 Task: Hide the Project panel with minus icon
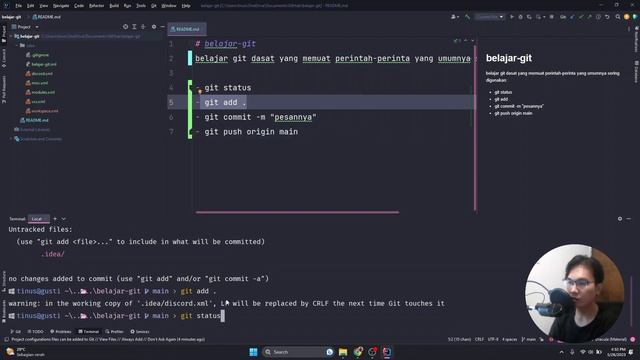(162, 27)
